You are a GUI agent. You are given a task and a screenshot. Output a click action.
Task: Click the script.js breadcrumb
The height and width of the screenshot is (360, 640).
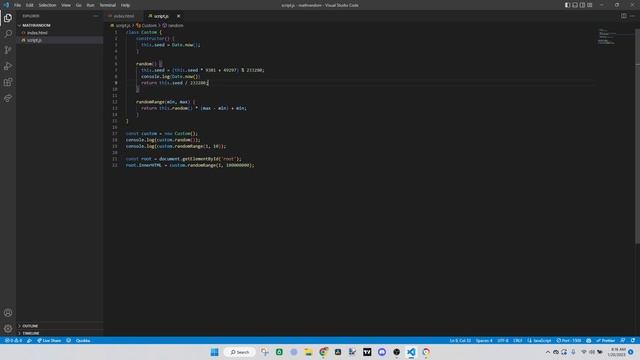tap(120, 25)
